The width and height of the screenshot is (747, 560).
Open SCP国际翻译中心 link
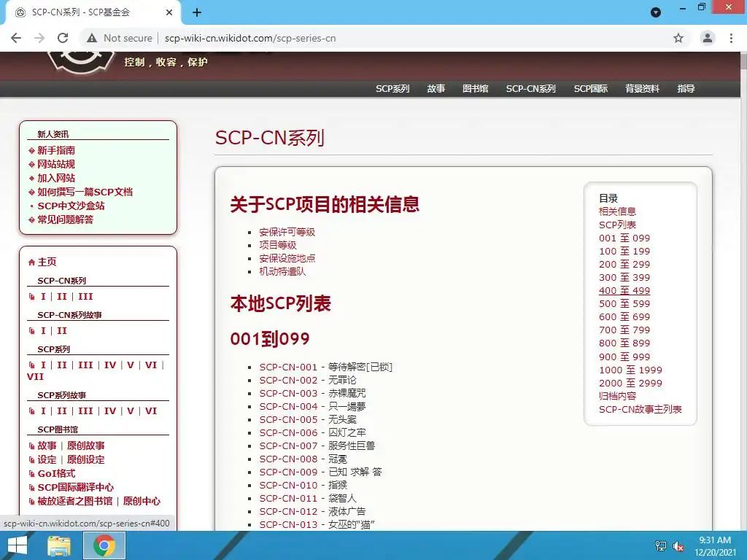coord(76,487)
